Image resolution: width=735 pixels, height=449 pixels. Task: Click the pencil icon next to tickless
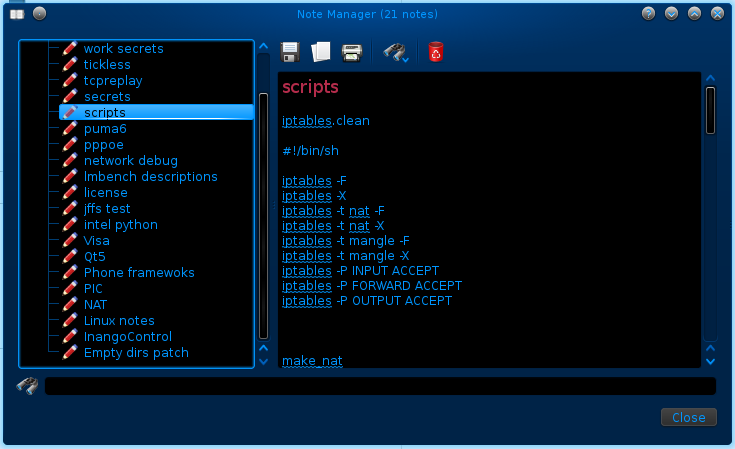coord(70,64)
